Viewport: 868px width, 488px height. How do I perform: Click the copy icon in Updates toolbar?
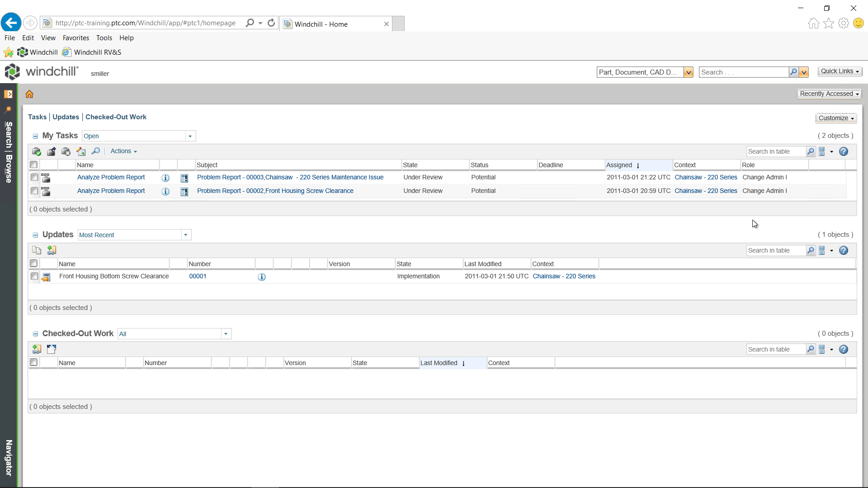(x=37, y=250)
